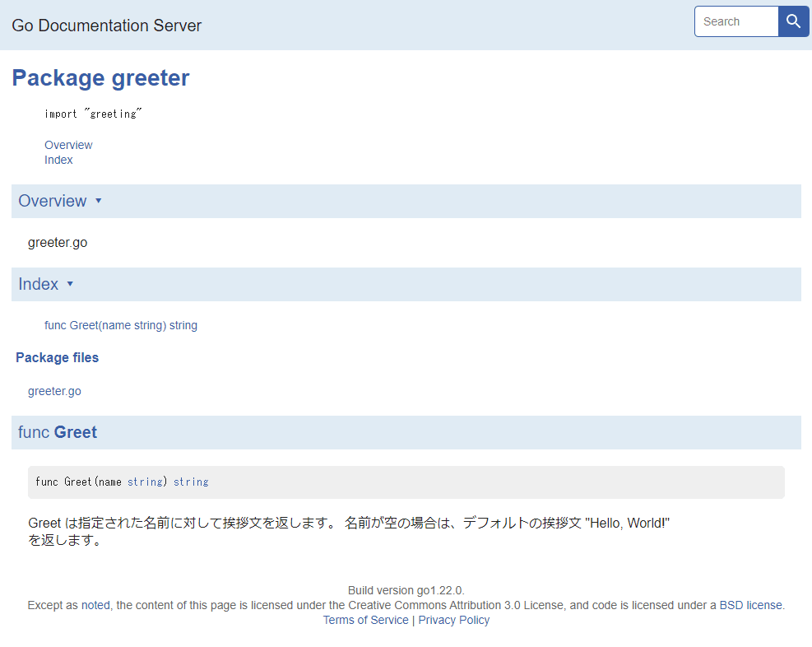Image resolution: width=812 pixels, height=647 pixels.
Task: Jump to Overview via top navigation link
Action: [x=68, y=145]
